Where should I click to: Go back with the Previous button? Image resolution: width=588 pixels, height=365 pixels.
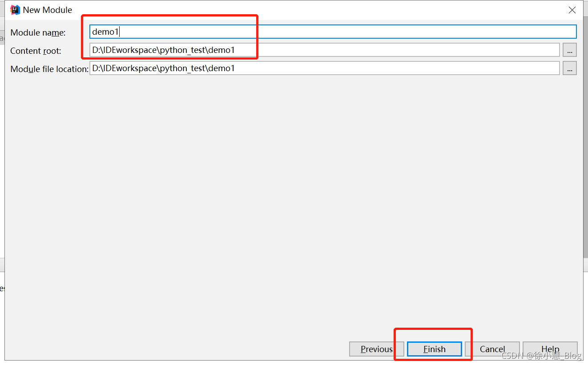tap(377, 349)
